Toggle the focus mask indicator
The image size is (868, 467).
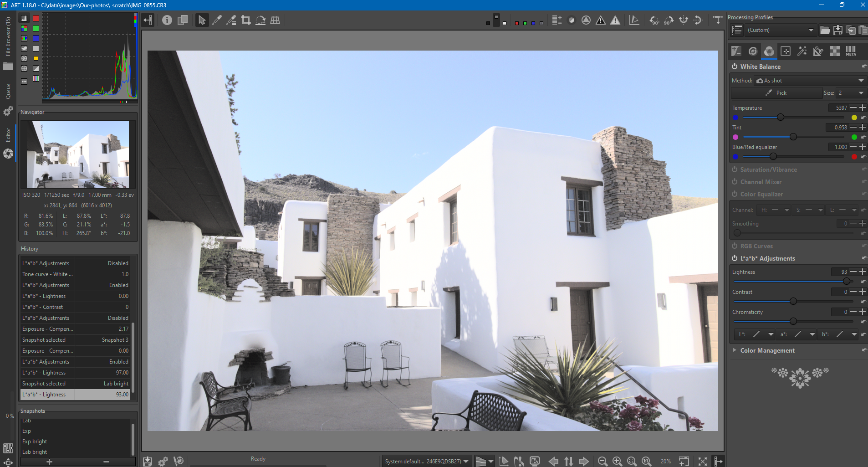[586, 20]
